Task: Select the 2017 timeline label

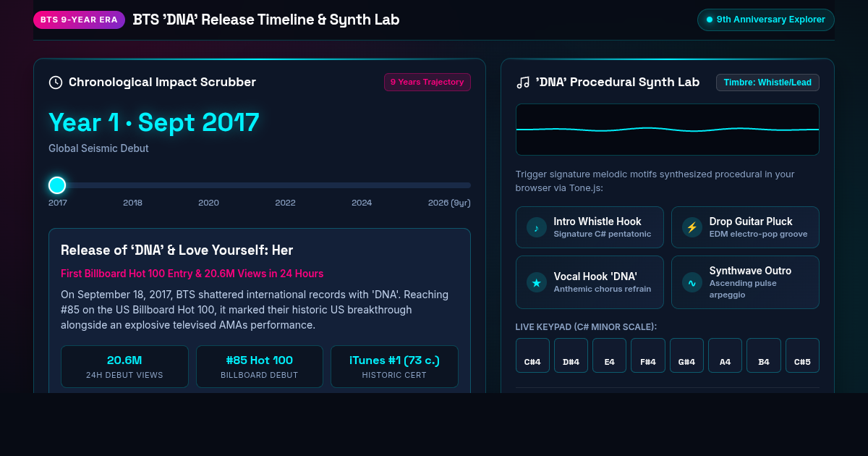Action: pos(58,203)
